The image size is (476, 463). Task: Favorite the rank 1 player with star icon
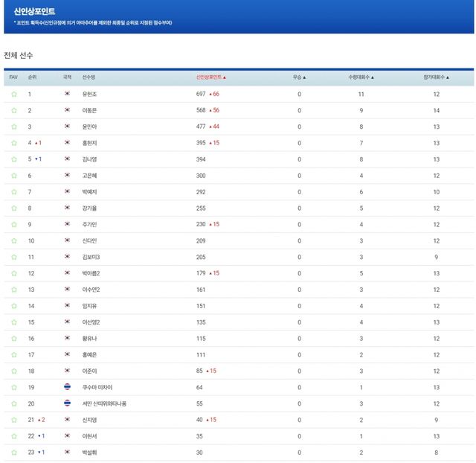pyautogui.click(x=13, y=94)
